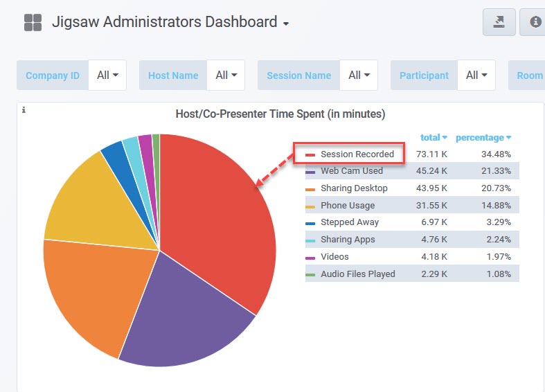
Task: Open the Participant All dropdown
Action: point(476,75)
